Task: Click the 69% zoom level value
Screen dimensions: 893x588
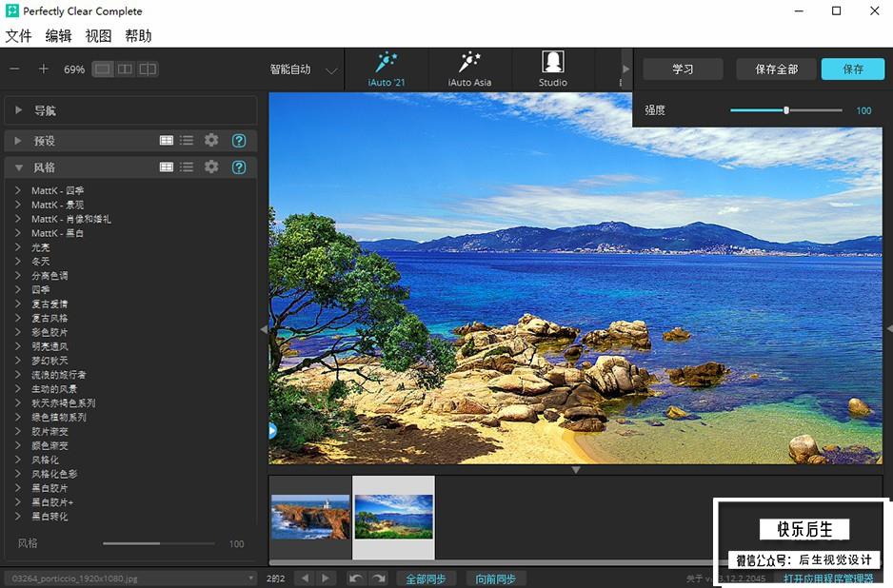Action: click(x=74, y=69)
